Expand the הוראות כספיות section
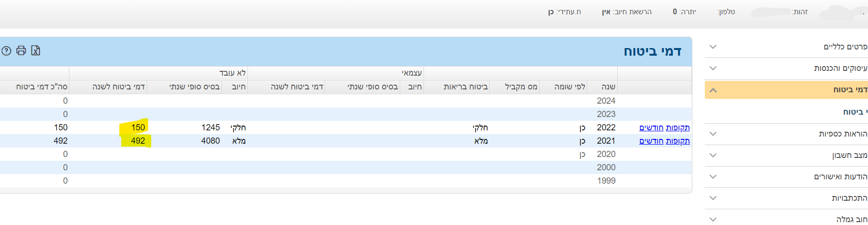 [713, 134]
